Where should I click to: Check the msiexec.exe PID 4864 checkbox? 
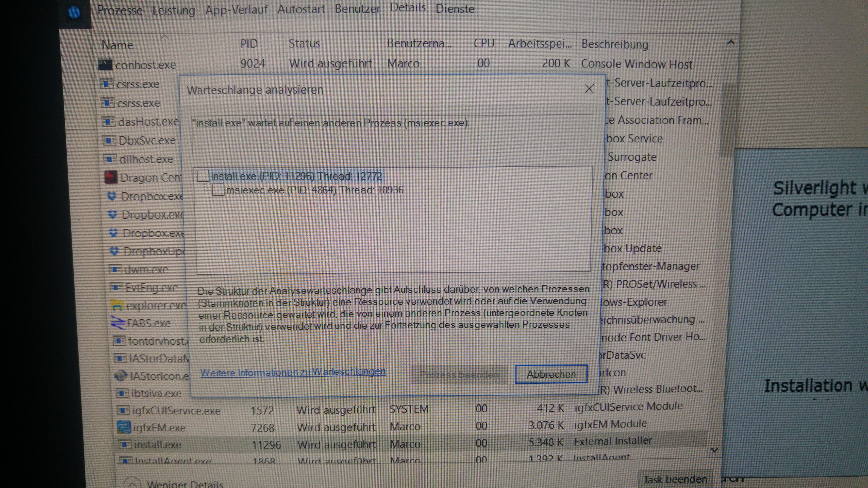[x=218, y=190]
